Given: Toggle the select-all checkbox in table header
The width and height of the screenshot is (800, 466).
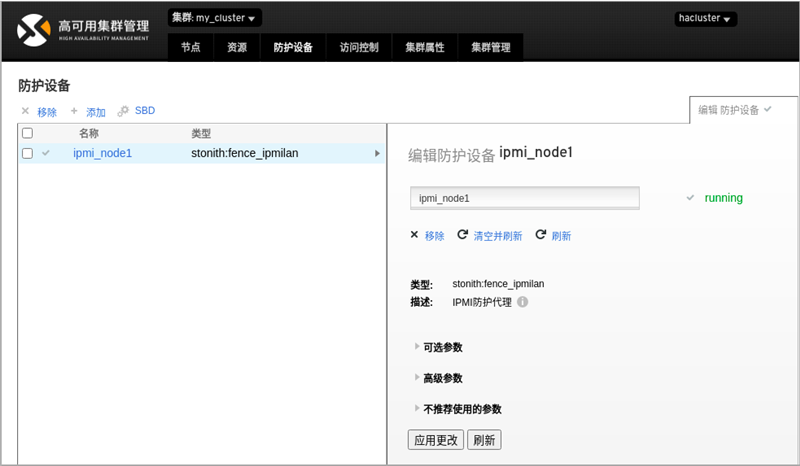Looking at the screenshot, I should pyautogui.click(x=28, y=133).
